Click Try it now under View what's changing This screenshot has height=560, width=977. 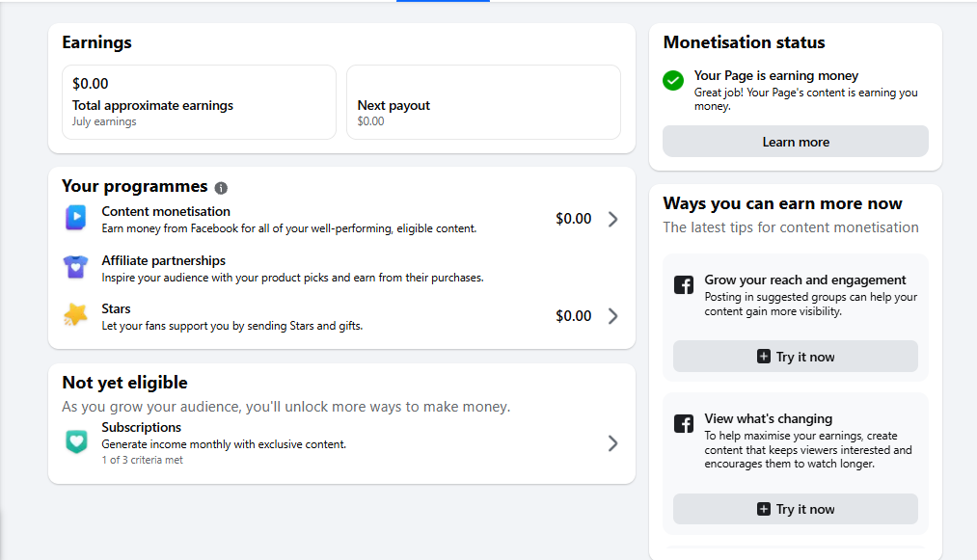click(x=796, y=509)
